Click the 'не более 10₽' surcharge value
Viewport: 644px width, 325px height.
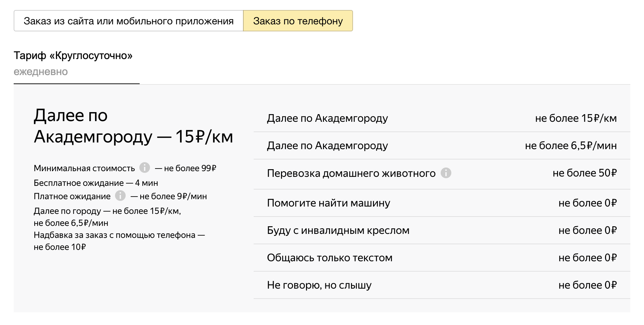(60, 247)
